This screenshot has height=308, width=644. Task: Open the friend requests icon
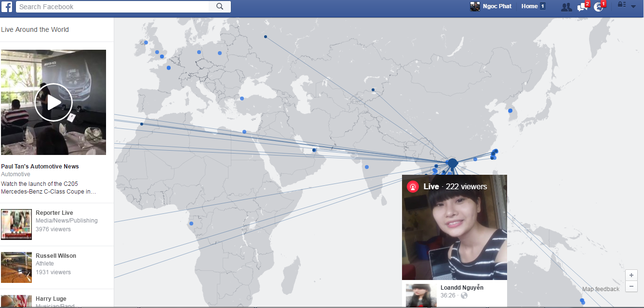click(x=566, y=7)
